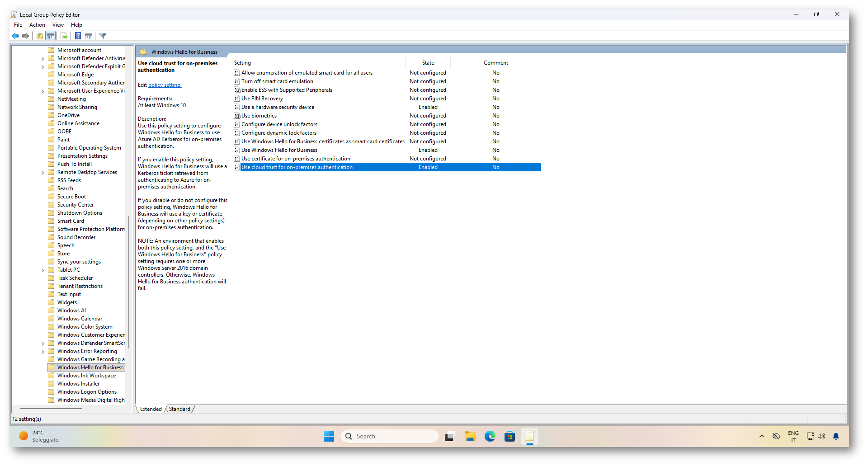
Task: Go up one level with folder icon
Action: pos(40,36)
